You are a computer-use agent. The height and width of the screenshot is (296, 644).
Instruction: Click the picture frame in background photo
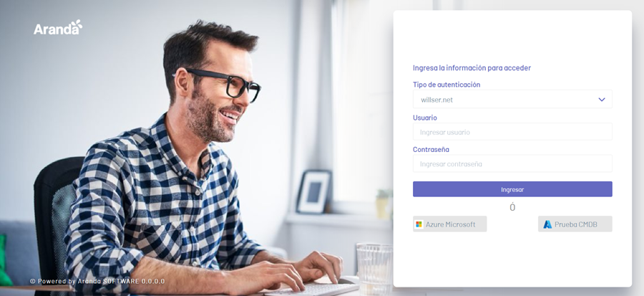(x=314, y=191)
